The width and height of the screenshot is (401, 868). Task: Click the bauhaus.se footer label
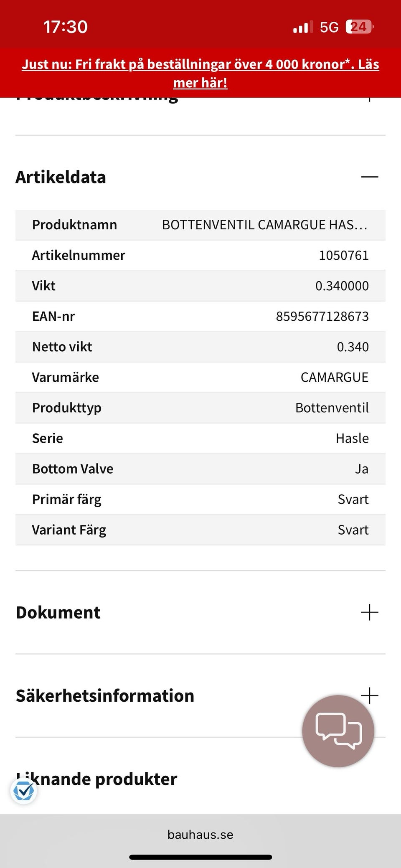coord(200,835)
